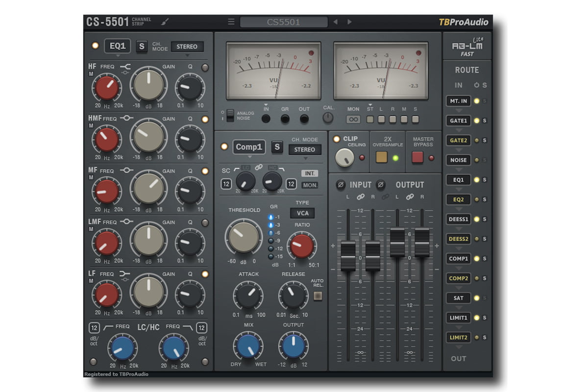Toggle the HF band enable LED

(x=205, y=68)
